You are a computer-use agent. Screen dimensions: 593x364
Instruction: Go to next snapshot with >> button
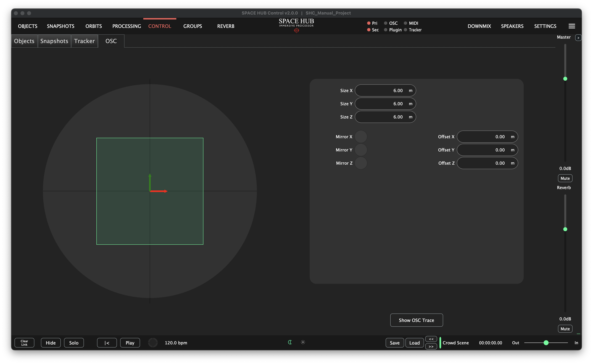[x=431, y=346]
